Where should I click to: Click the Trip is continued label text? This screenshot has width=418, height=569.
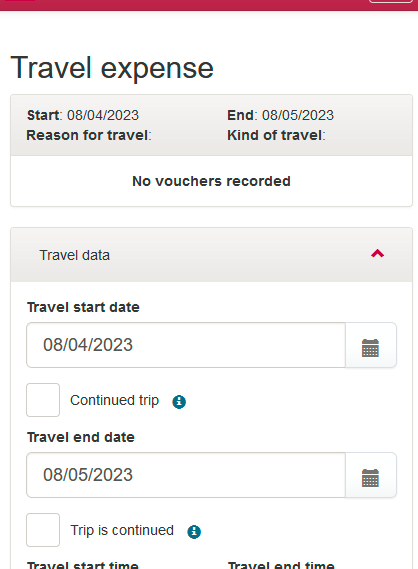point(122,530)
